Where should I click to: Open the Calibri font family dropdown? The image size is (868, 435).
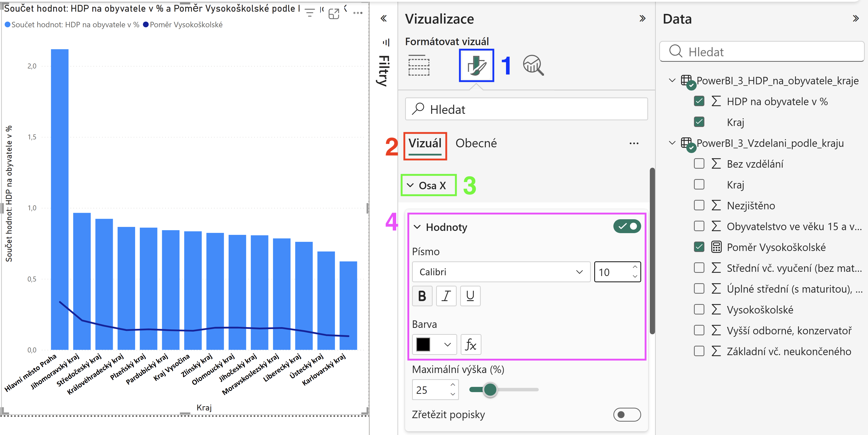501,272
